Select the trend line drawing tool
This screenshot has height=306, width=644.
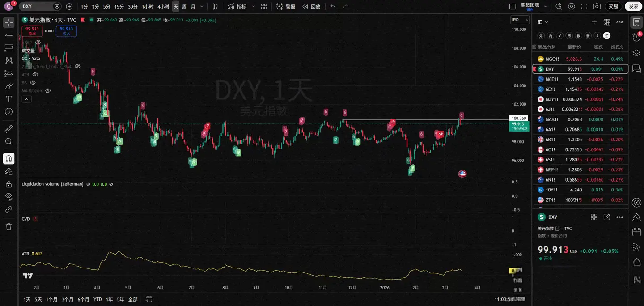click(8, 35)
